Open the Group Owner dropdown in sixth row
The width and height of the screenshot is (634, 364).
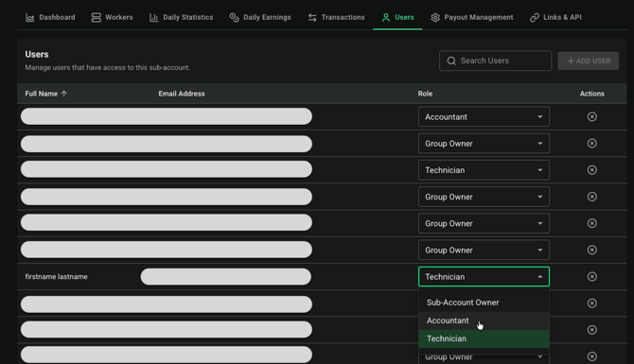click(x=484, y=251)
